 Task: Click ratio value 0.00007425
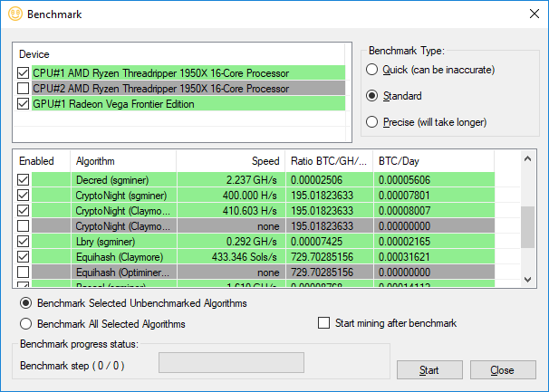pos(316,242)
